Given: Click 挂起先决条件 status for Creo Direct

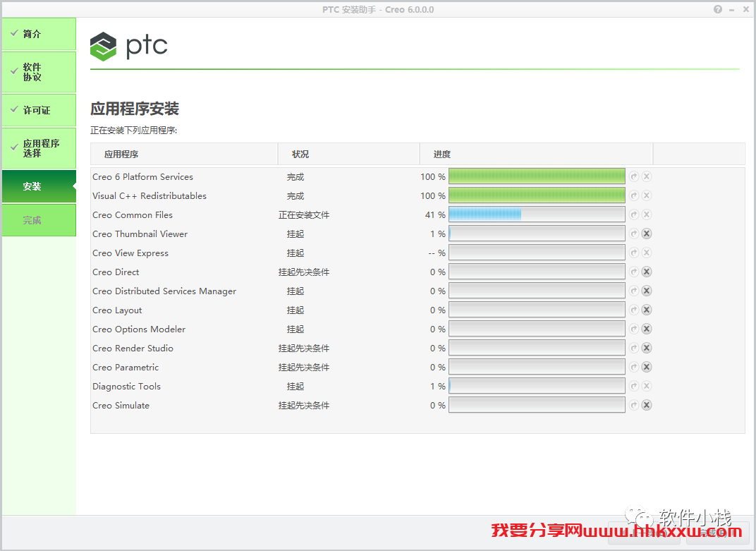Looking at the screenshot, I should tap(304, 272).
